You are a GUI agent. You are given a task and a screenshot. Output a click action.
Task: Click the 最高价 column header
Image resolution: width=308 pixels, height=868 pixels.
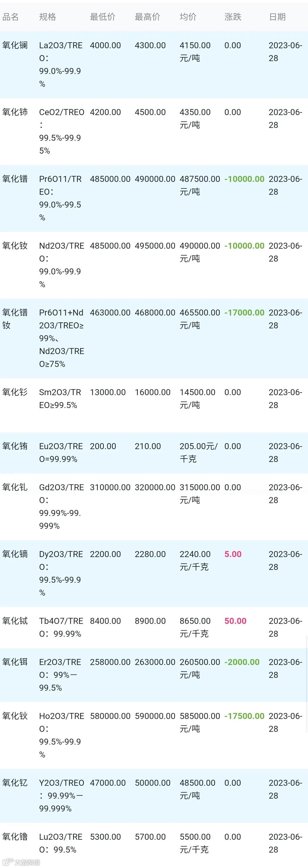coord(147,17)
